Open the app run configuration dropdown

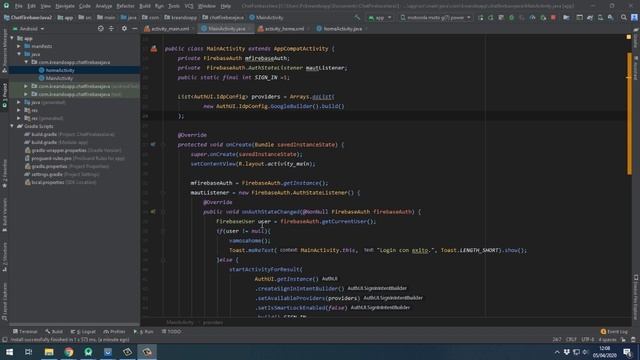[380, 18]
